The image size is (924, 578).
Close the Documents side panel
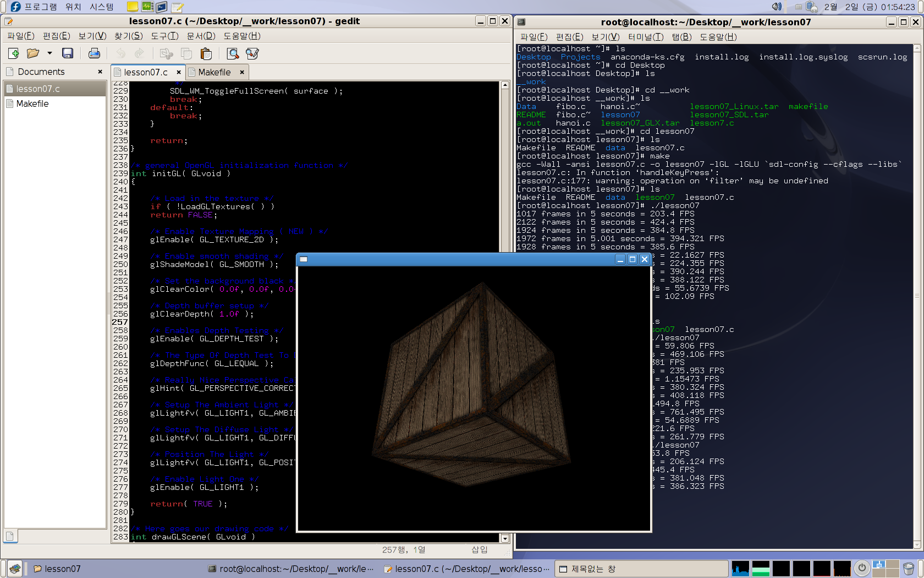pyautogui.click(x=100, y=72)
